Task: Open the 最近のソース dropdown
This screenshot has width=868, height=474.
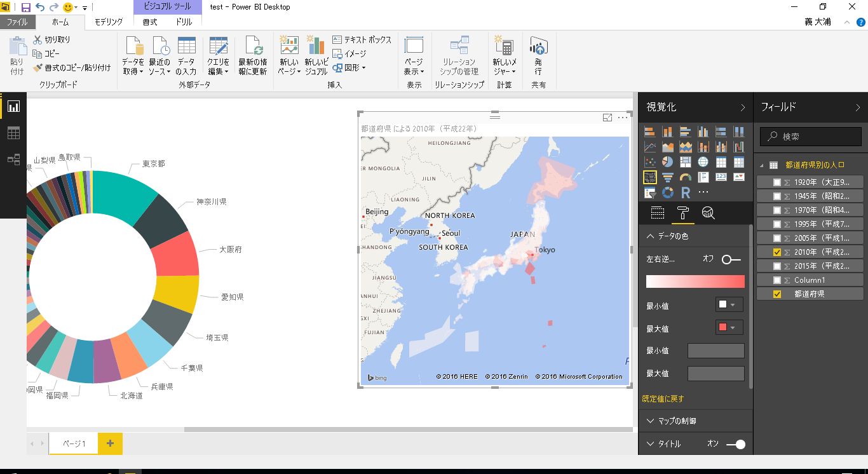Action: [x=159, y=55]
